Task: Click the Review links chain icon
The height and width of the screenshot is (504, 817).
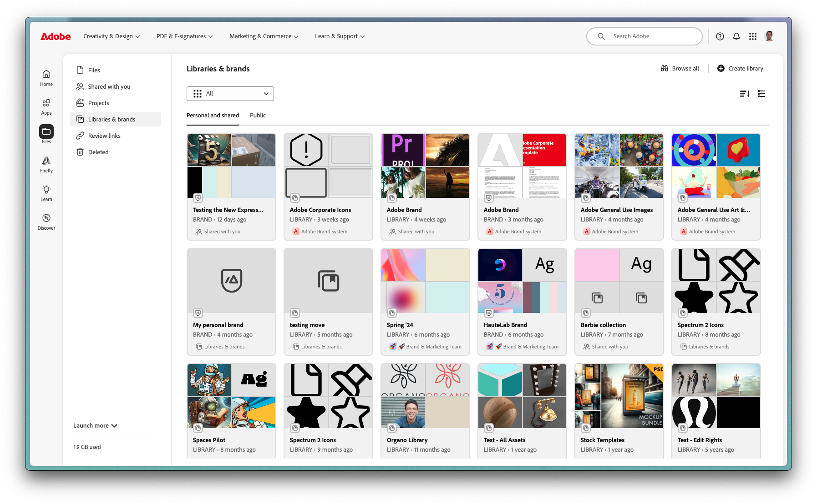Action: click(x=80, y=136)
